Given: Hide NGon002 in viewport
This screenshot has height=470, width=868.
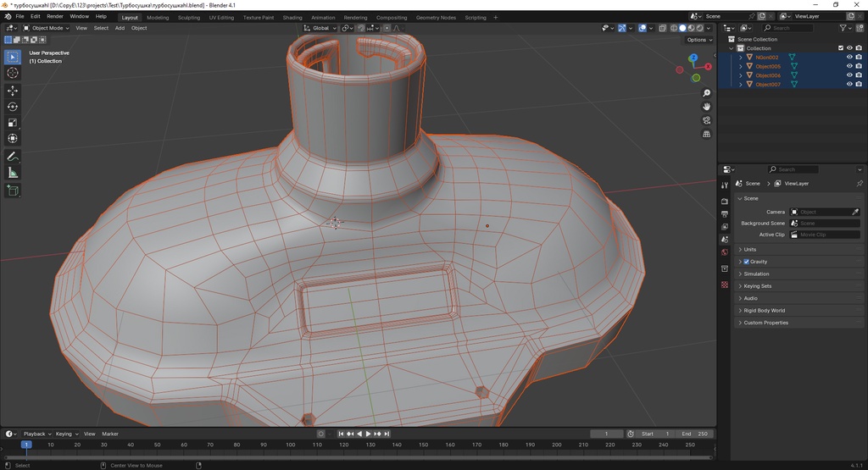Looking at the screenshot, I should pos(849,57).
